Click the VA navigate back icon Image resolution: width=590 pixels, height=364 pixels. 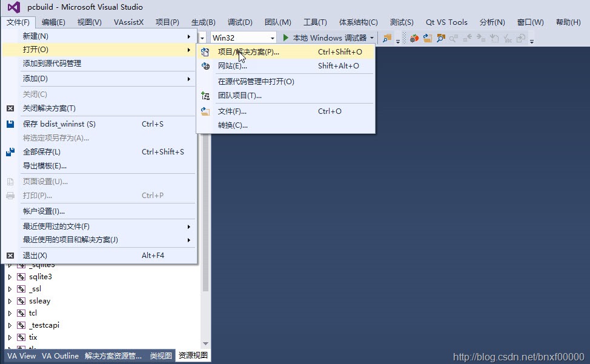[x=467, y=38]
